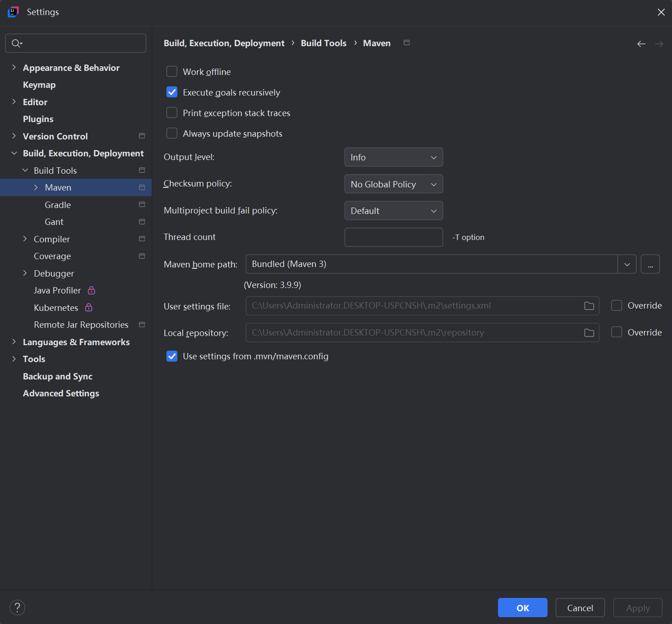Click the User settings file path field
Image resolution: width=672 pixels, height=624 pixels.
tap(422, 306)
